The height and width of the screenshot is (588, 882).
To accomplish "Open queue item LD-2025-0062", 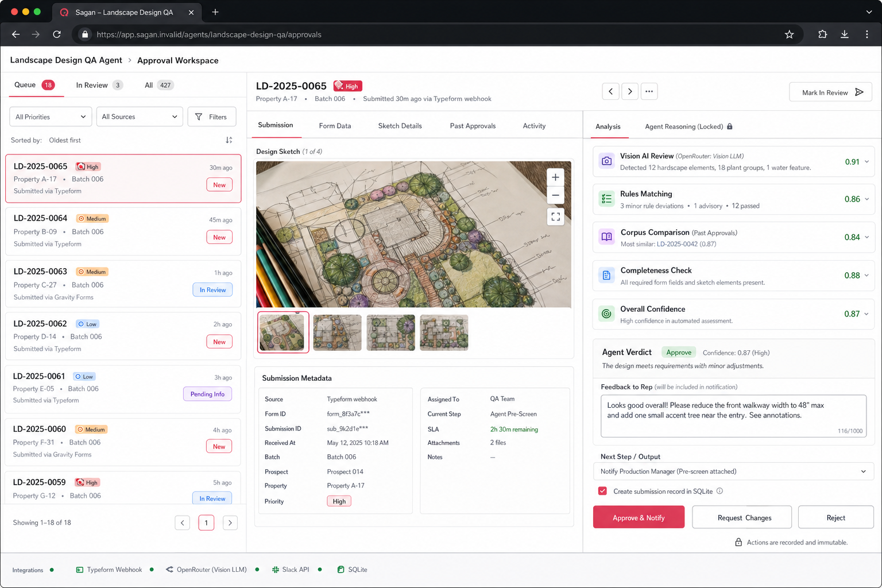I will 123,336.
